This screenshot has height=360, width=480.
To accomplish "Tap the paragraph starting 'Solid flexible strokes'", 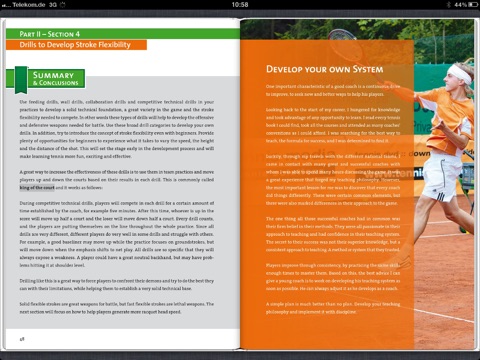I will (117, 308).
